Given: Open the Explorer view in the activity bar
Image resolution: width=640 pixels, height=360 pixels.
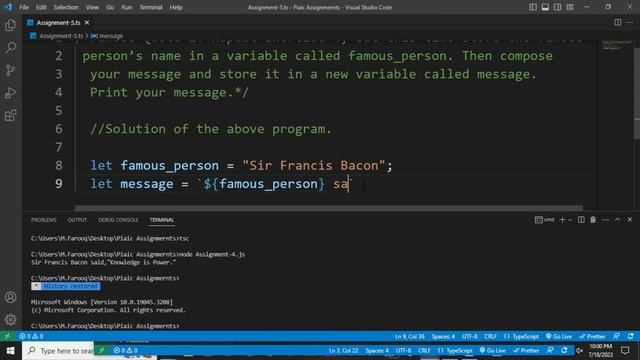Looking at the screenshot, I should coord(11,25).
